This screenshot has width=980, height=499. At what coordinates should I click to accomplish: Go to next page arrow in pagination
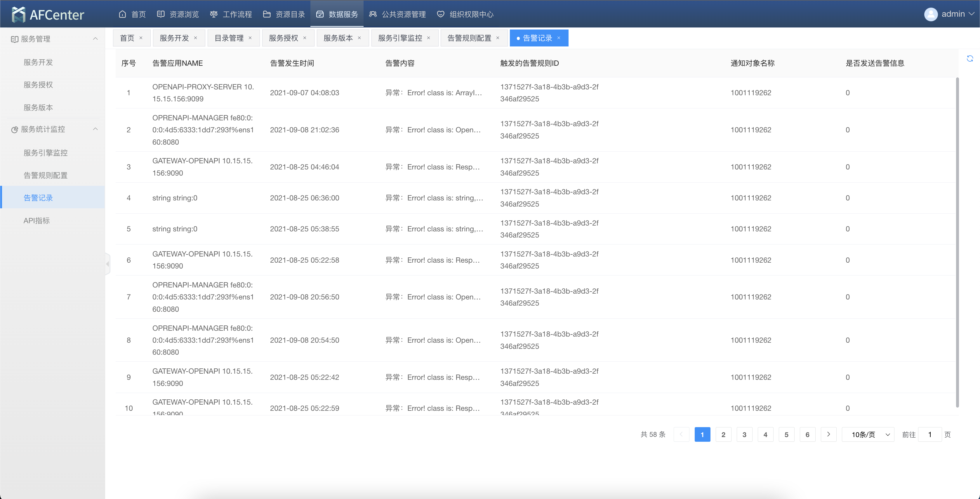click(828, 434)
